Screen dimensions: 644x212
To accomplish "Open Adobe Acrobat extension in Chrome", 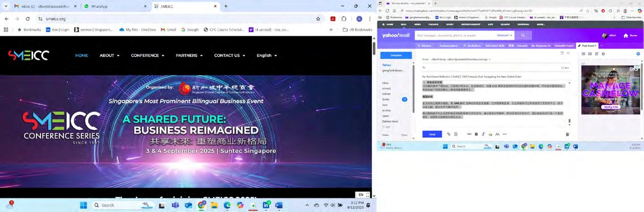I will (x=332, y=19).
